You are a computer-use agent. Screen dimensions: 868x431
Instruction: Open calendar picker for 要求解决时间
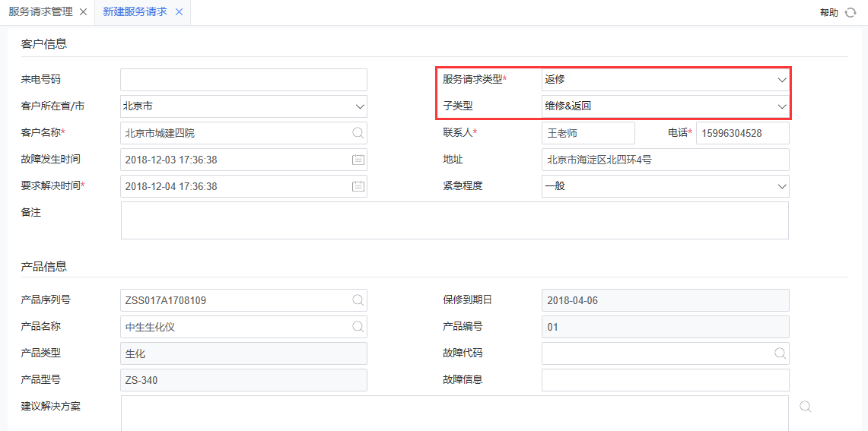click(x=358, y=186)
